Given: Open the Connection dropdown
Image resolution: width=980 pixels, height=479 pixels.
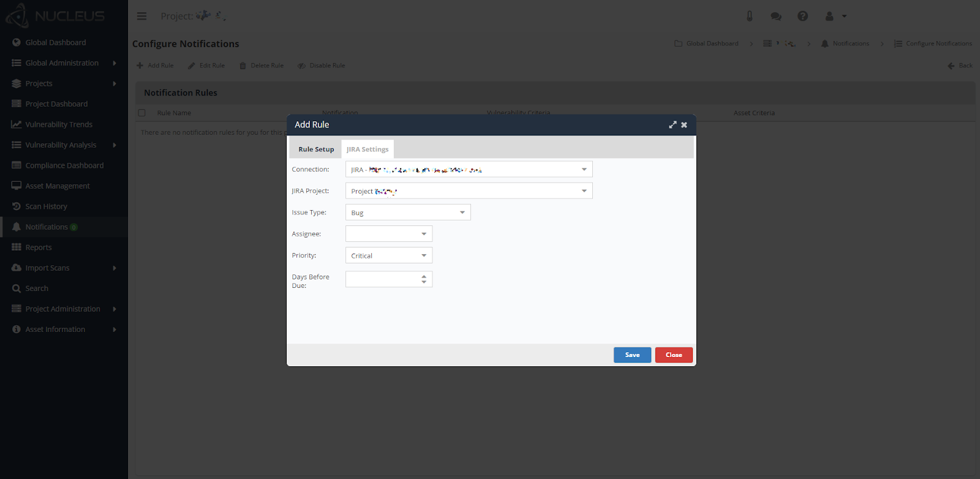Looking at the screenshot, I should click(x=469, y=169).
